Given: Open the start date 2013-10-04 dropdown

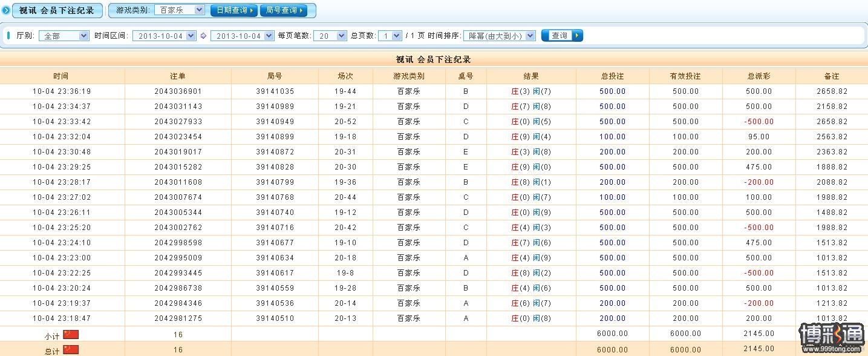Looking at the screenshot, I should 165,36.
